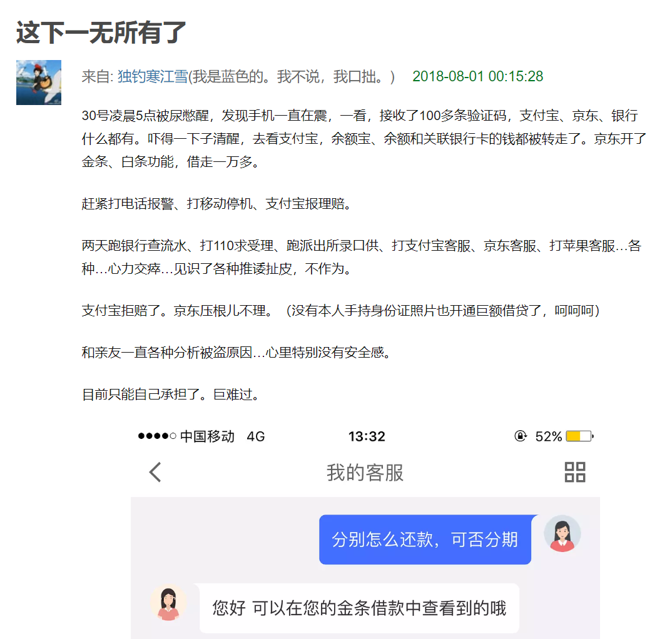Select the blue message 分别怎么还款，可否分期
Viewport: 672px width, 639px height.
tap(425, 539)
